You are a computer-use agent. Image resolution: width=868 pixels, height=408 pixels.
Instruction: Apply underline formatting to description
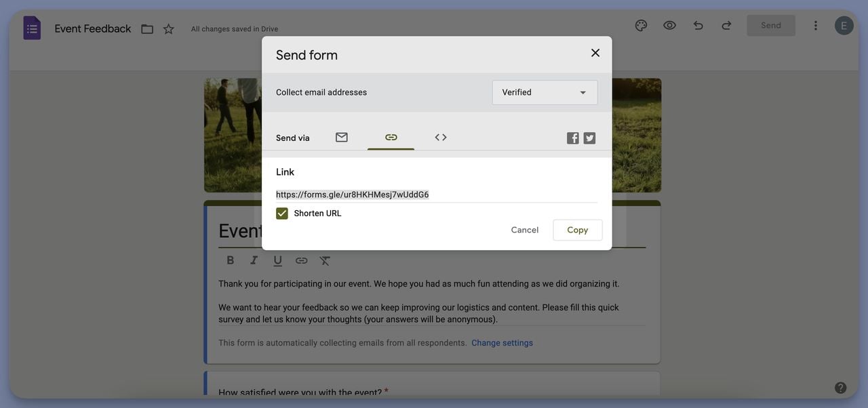coord(277,260)
